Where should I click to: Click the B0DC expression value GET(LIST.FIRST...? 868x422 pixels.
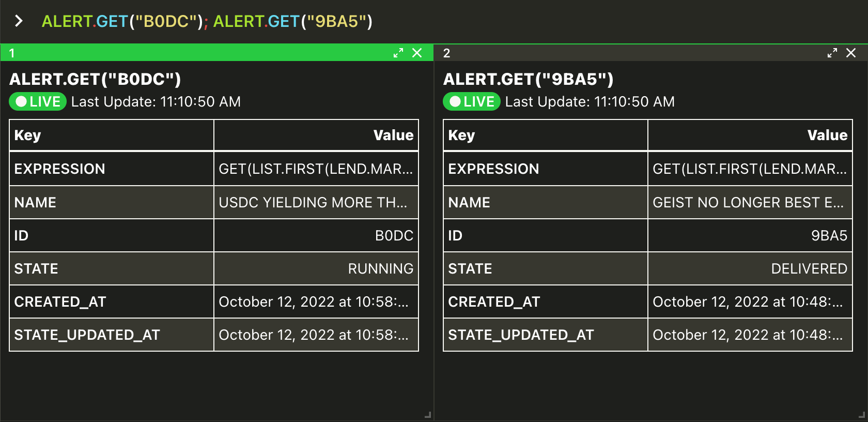click(316, 169)
